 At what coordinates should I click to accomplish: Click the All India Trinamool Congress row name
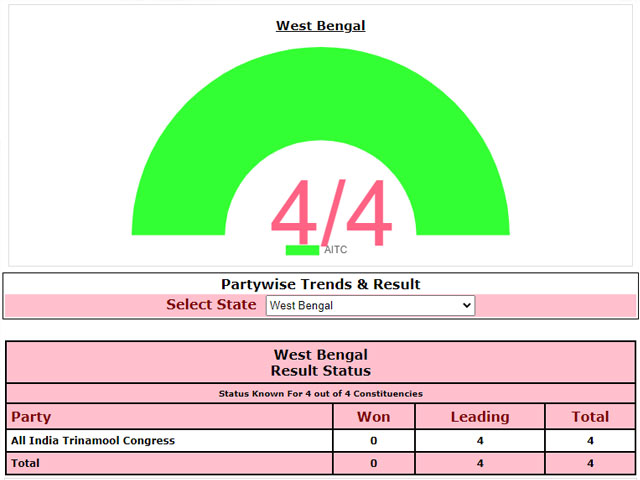93,441
